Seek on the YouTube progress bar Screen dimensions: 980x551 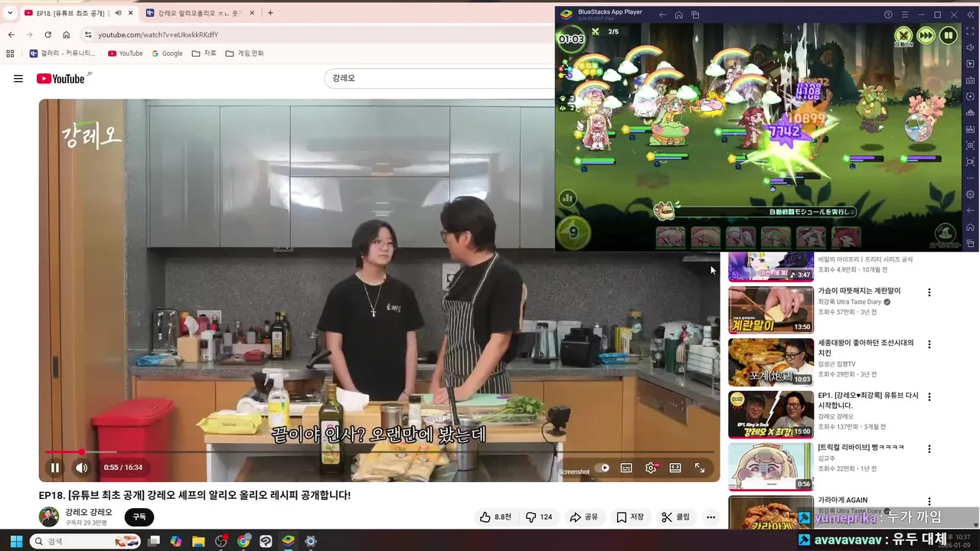click(380, 452)
